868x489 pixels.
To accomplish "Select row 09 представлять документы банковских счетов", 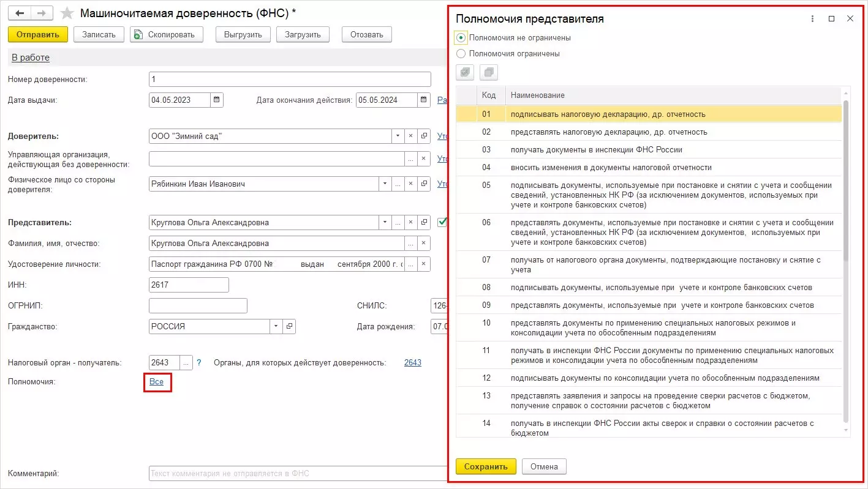I will click(649, 305).
